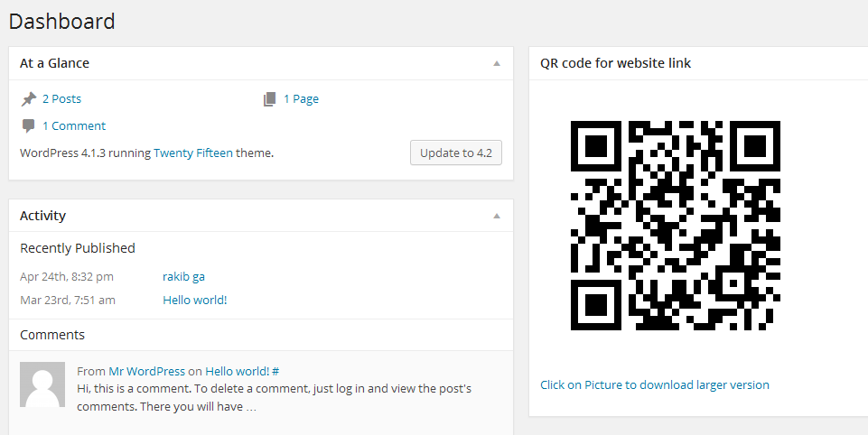Screen dimensions: 868x435
Task: Collapse the Activity panel
Action: coord(497,216)
